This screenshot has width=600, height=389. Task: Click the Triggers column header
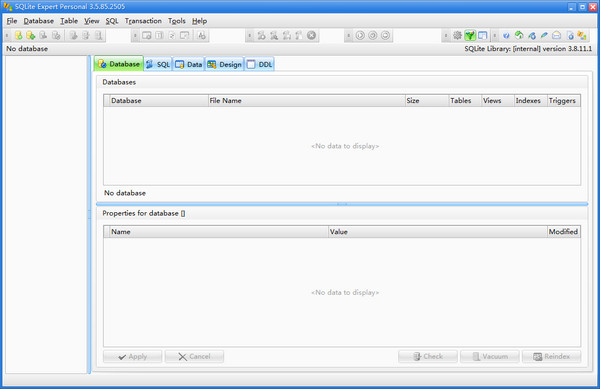[564, 101]
